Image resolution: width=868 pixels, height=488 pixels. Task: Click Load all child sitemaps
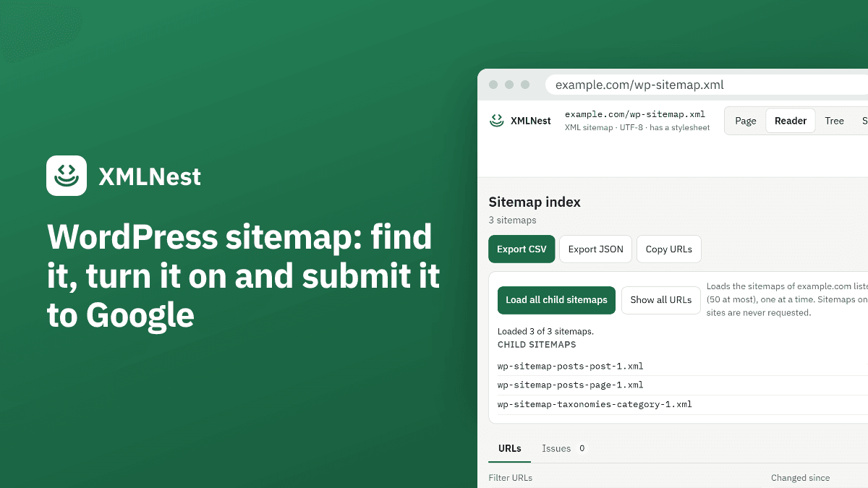pos(556,300)
